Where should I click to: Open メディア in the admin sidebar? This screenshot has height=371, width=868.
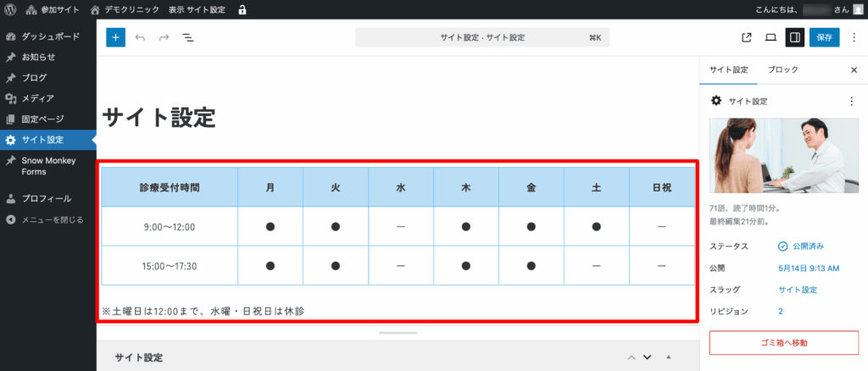point(37,98)
